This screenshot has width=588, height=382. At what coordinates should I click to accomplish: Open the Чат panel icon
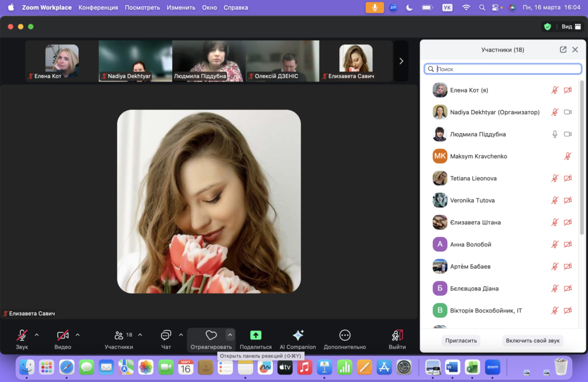[x=166, y=336]
